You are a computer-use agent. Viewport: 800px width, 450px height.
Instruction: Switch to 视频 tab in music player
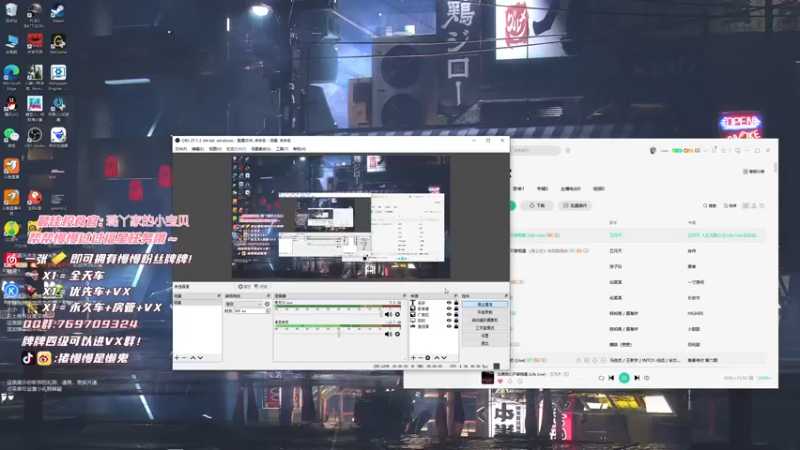point(598,189)
